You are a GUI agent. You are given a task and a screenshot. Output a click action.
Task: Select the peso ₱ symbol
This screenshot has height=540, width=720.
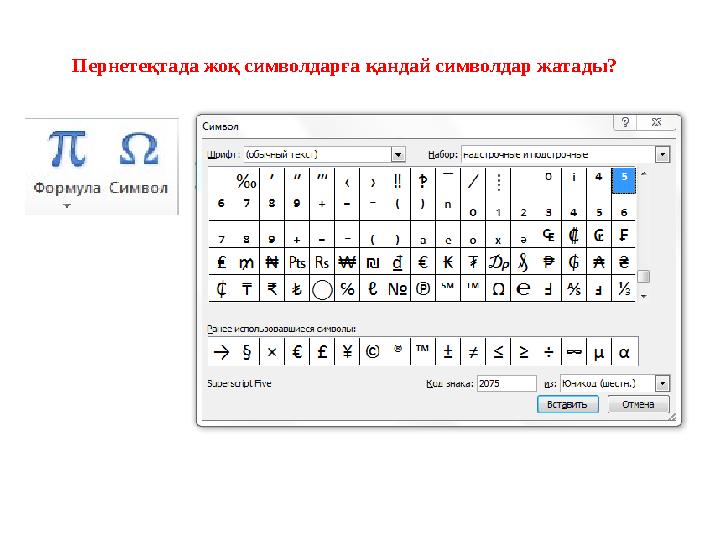coord(548,262)
